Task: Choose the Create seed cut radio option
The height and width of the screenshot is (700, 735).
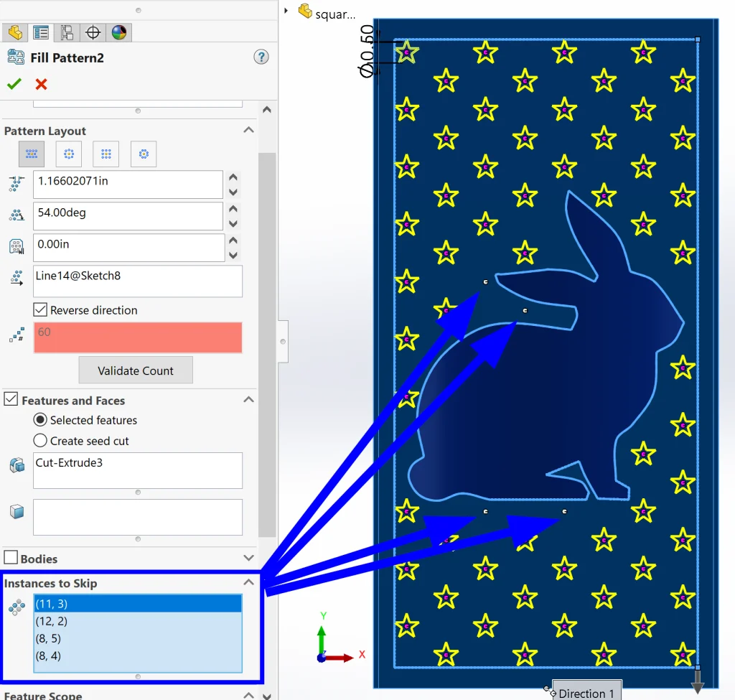Action: [40, 440]
